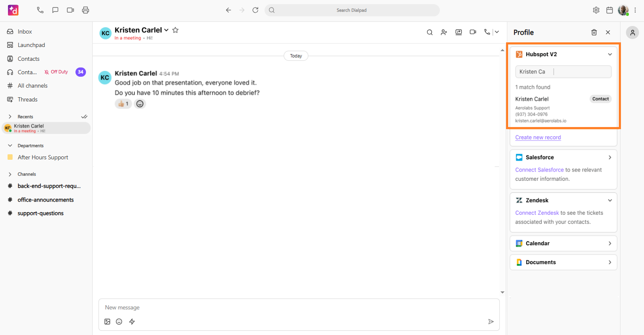Image resolution: width=644 pixels, height=335 pixels.
Task: Click the Search Dialpad field
Action: pos(352,10)
